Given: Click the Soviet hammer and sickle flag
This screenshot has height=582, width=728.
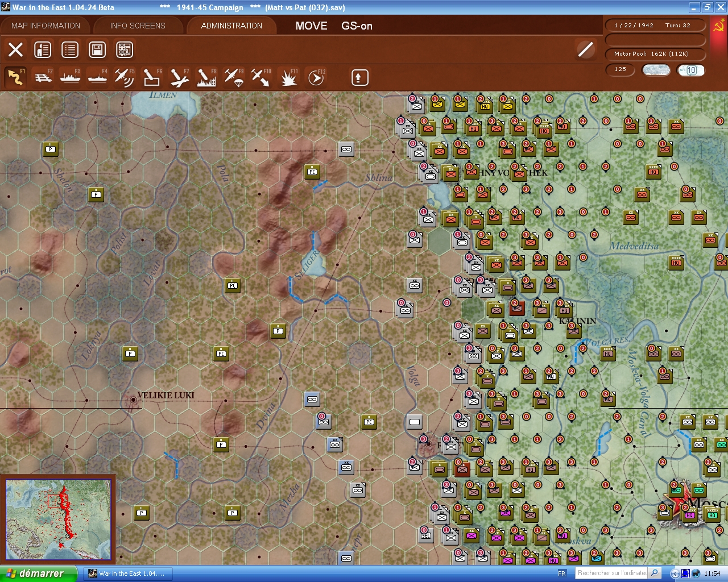Looking at the screenshot, I should point(718,26).
